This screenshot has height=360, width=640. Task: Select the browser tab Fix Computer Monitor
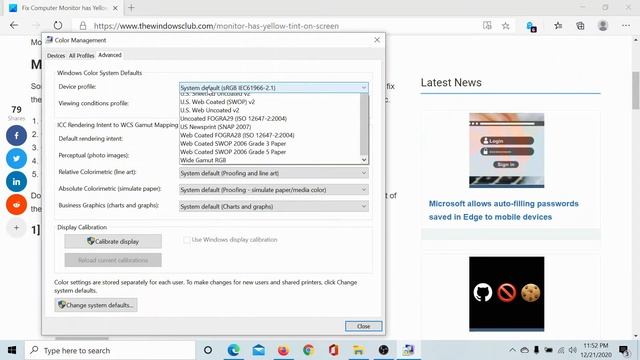point(63,8)
